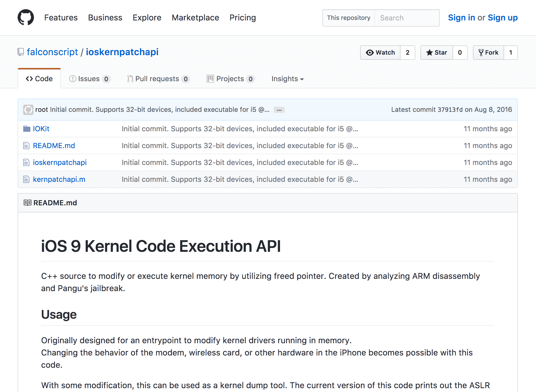Image resolution: width=536 pixels, height=392 pixels.
Task: Open the Issues tab
Action: tap(89, 79)
